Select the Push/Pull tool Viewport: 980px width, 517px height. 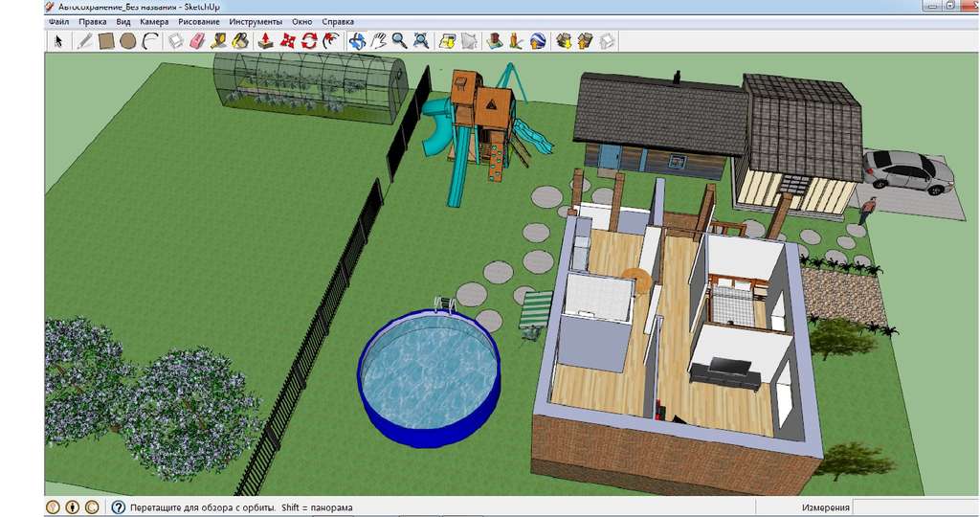(266, 40)
